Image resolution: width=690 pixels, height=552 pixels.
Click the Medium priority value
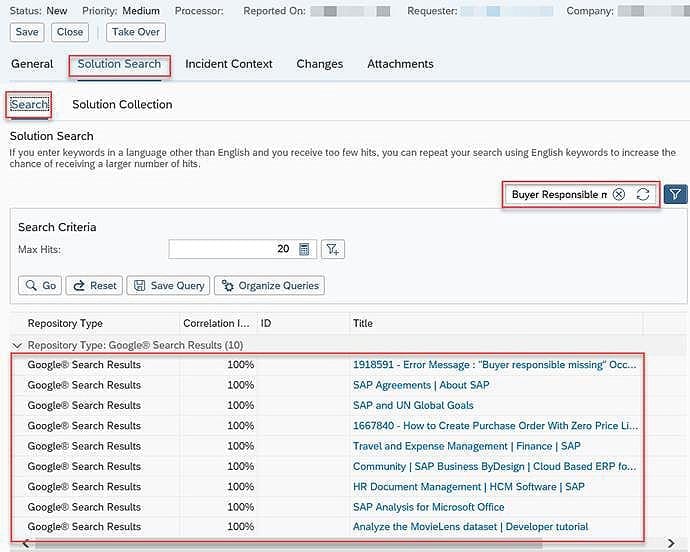pyautogui.click(x=141, y=11)
